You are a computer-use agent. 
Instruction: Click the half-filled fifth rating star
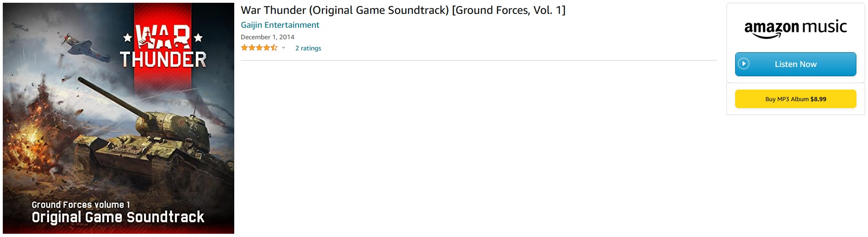(274, 48)
